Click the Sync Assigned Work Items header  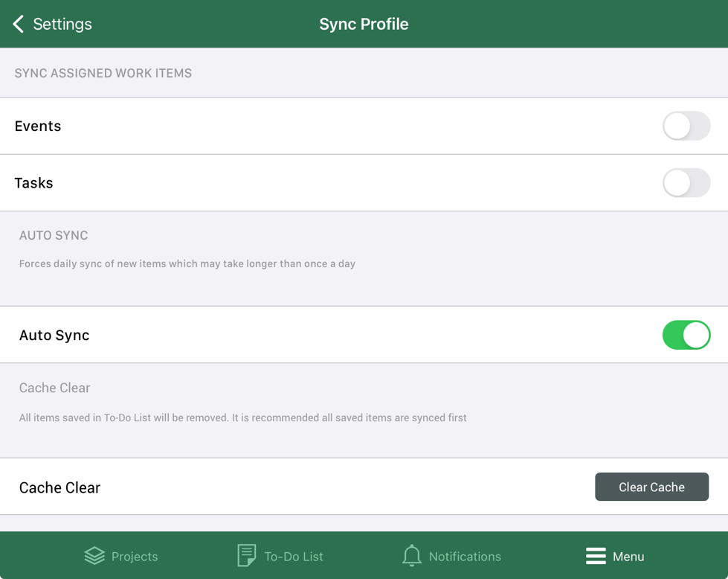[x=103, y=73]
